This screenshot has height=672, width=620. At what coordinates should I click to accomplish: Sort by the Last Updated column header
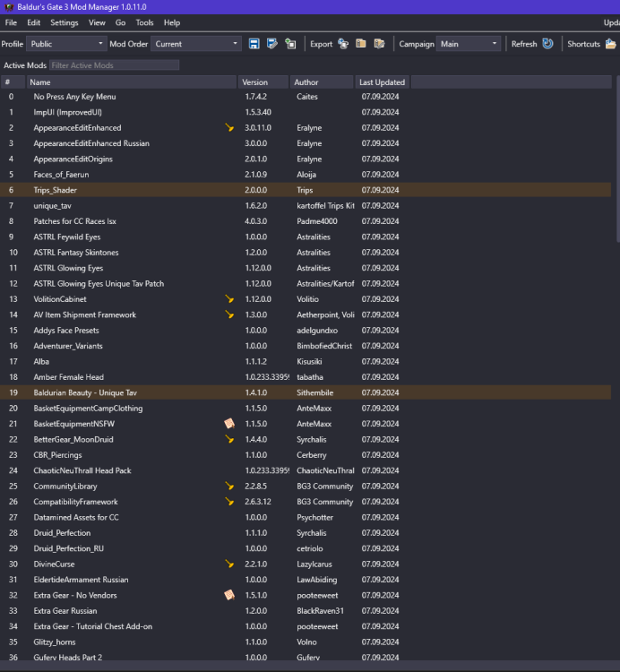(x=382, y=82)
